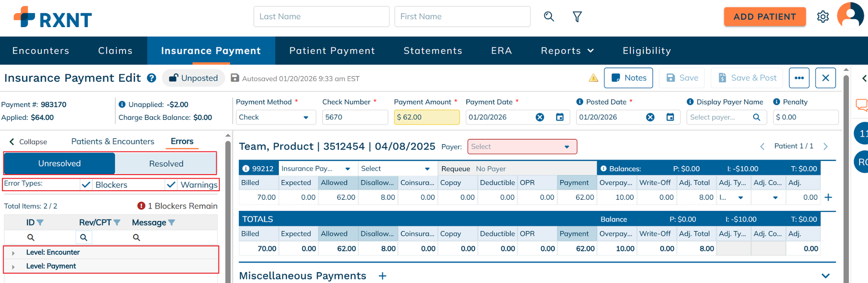Screen dimensions: 868x283
Task: Toggle the Blockers checkbox
Action: [86, 185]
